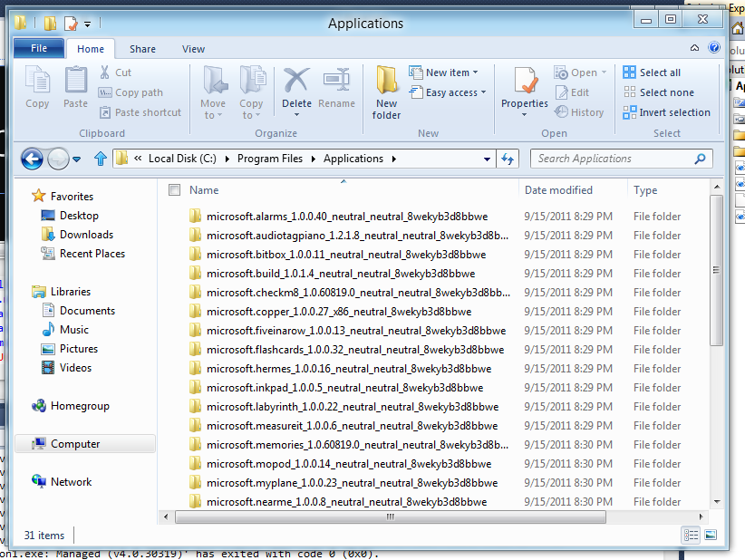Image resolution: width=745 pixels, height=560 pixels.
Task: Select the microsoft.copper_1.0.0.27 folder
Action: click(x=339, y=312)
